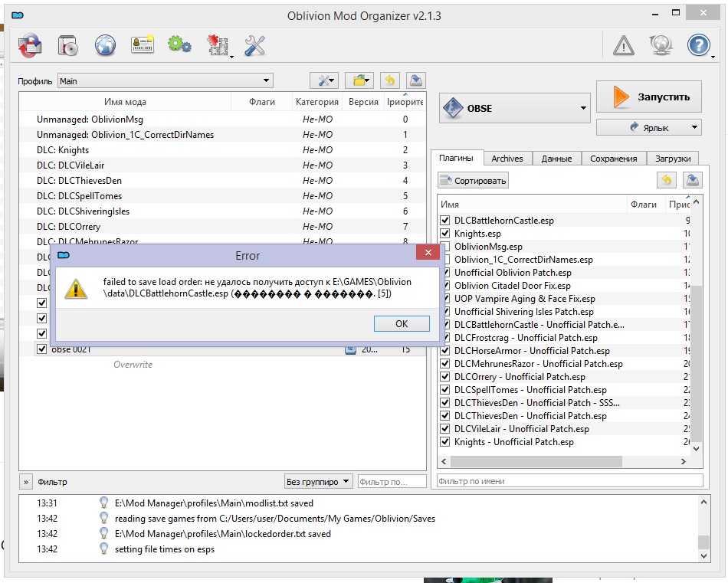The image size is (728, 583).
Task: Sort mods by Категория column header
Action: pyautogui.click(x=317, y=102)
